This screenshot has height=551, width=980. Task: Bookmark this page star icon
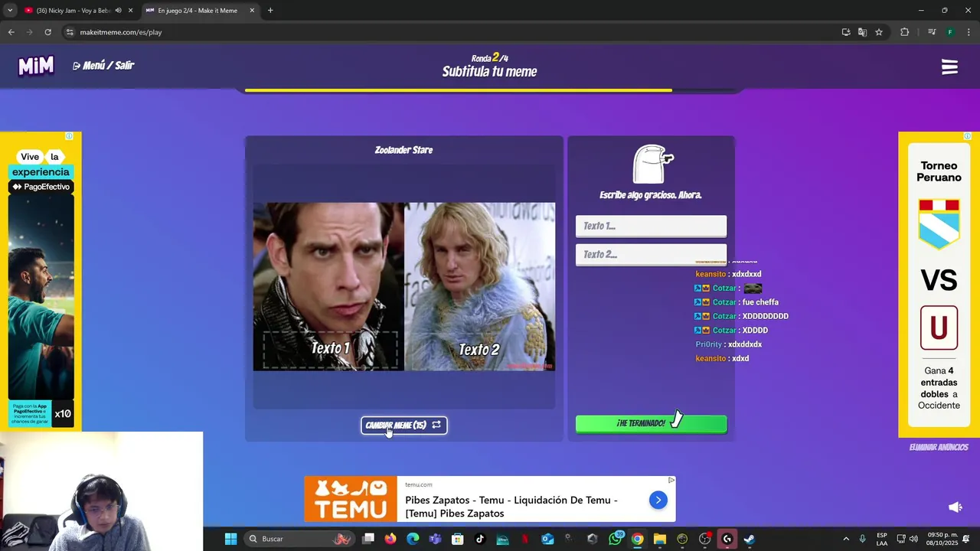click(879, 32)
